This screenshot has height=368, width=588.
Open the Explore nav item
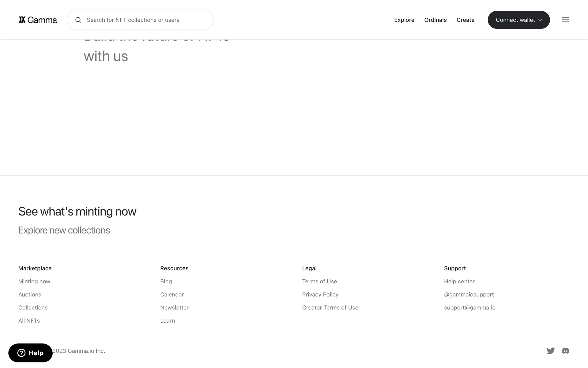pos(404,20)
